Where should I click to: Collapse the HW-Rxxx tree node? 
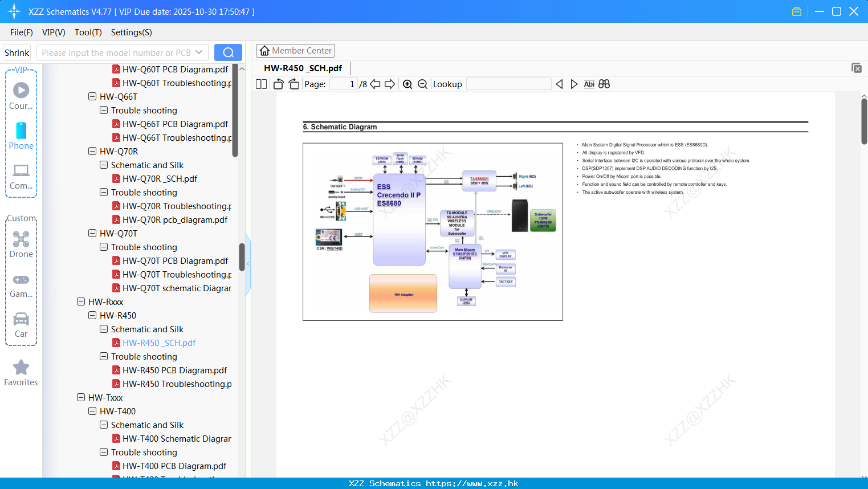coord(81,302)
